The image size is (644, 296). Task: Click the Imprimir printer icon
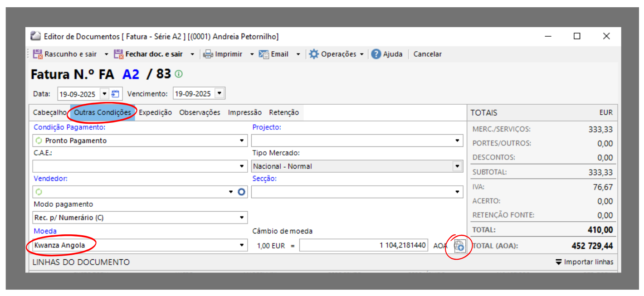[208, 54]
